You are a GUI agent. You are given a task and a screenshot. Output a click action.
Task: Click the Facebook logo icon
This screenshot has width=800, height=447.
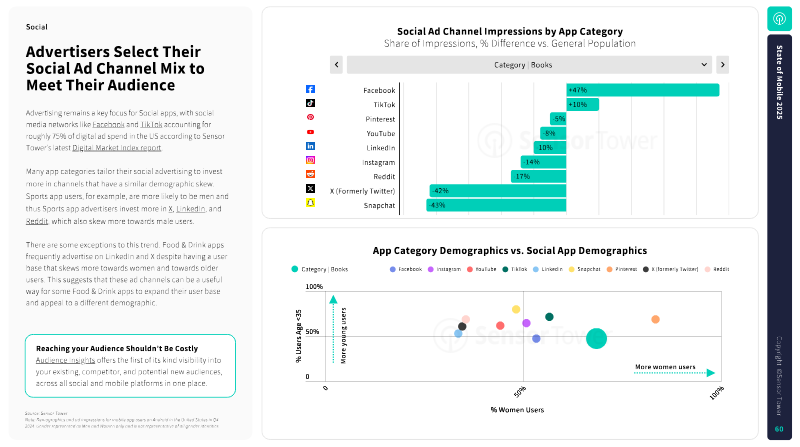(310, 89)
